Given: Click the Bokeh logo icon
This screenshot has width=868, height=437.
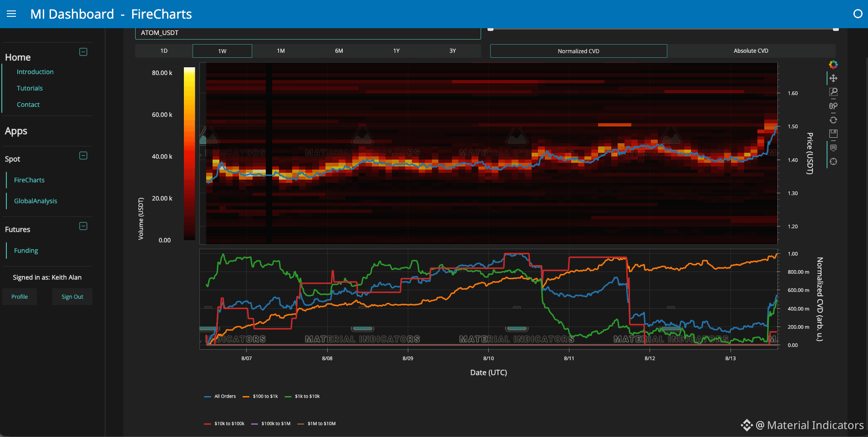Looking at the screenshot, I should (x=833, y=65).
